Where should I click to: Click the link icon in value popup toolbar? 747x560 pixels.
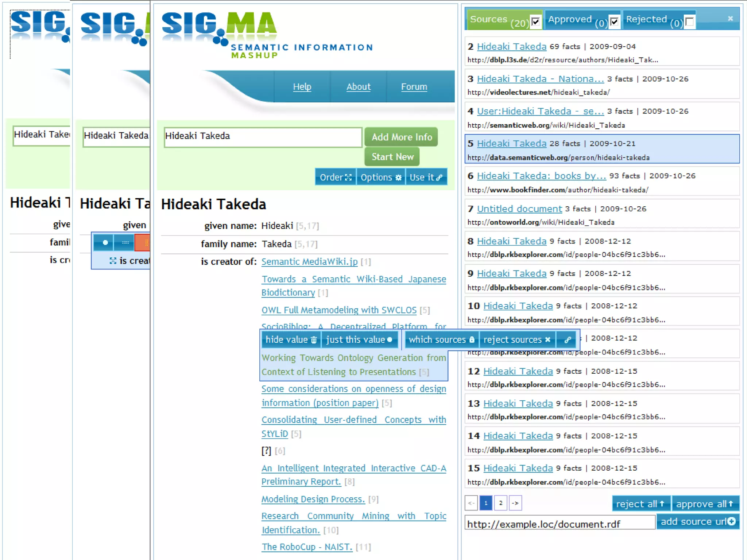pyautogui.click(x=567, y=340)
